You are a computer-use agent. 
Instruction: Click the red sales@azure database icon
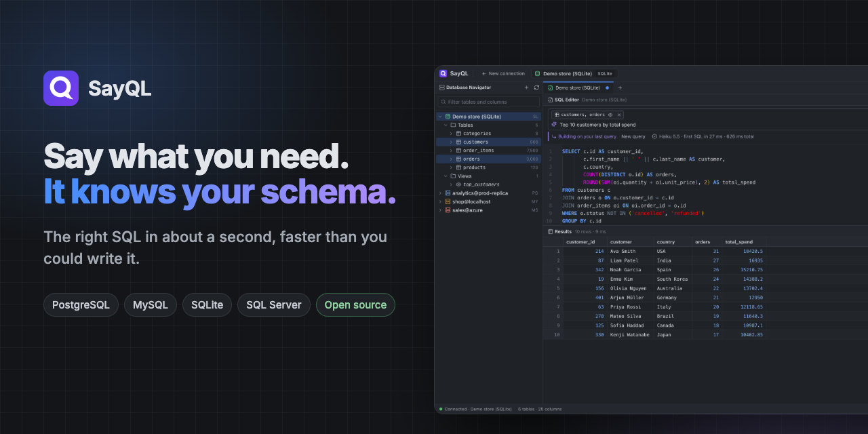pos(448,210)
